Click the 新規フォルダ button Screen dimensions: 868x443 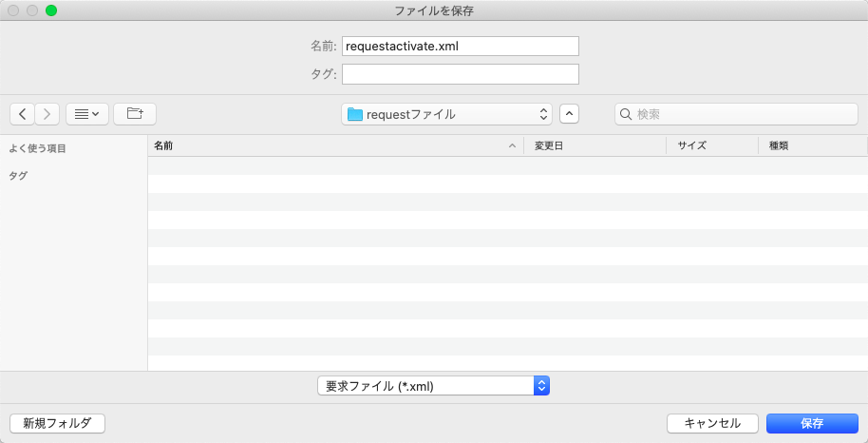click(x=58, y=424)
